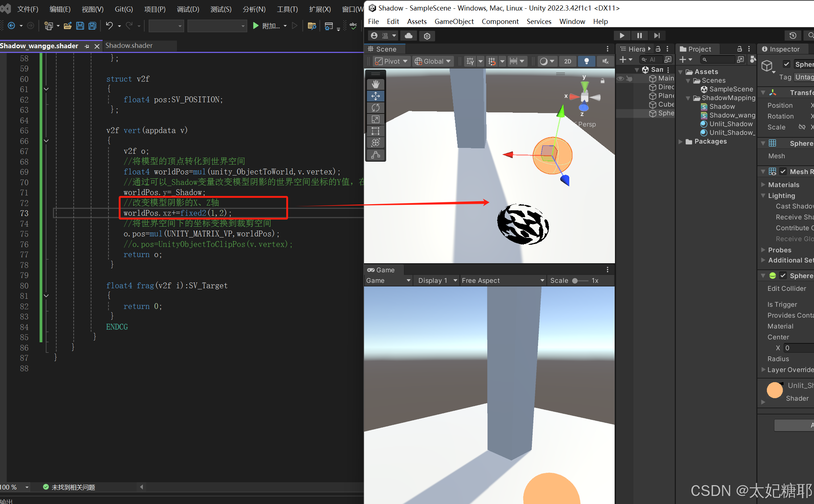Switch to the Shadow.shader tab
The width and height of the screenshot is (814, 504).
[x=129, y=45]
